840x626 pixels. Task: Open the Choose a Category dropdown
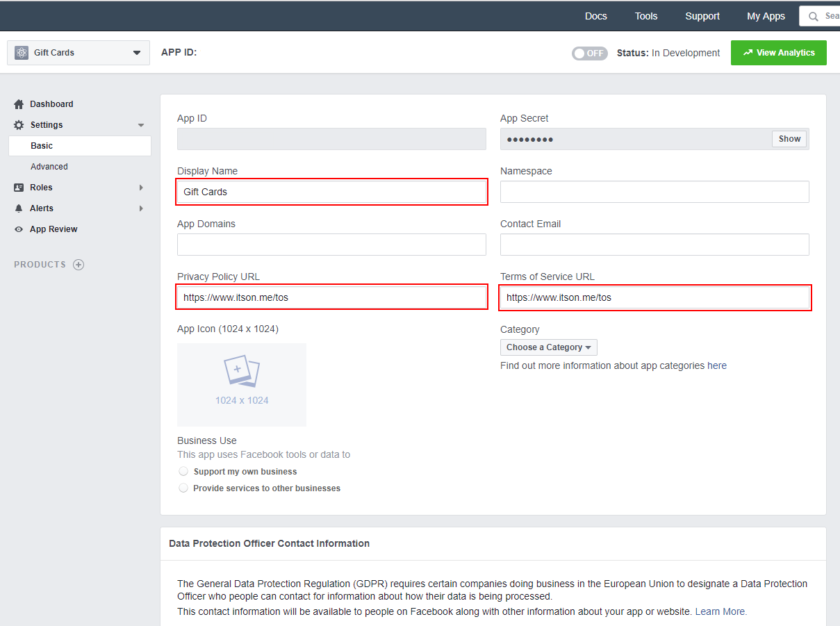[548, 347]
